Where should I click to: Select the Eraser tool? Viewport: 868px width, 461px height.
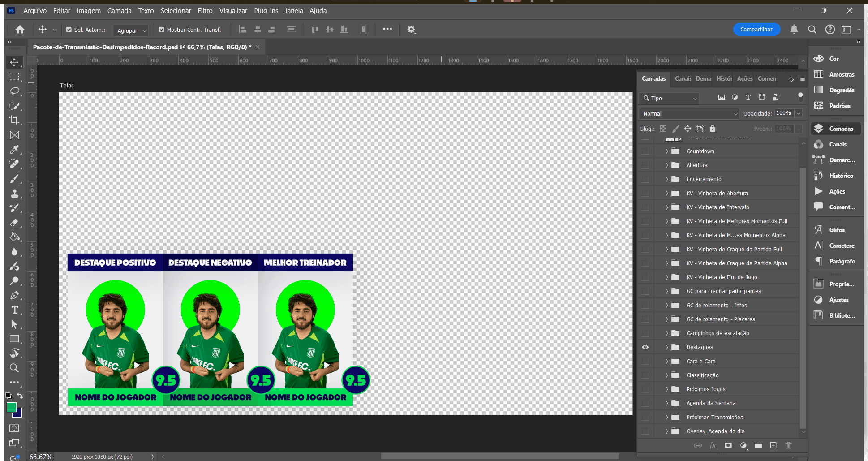click(x=14, y=222)
